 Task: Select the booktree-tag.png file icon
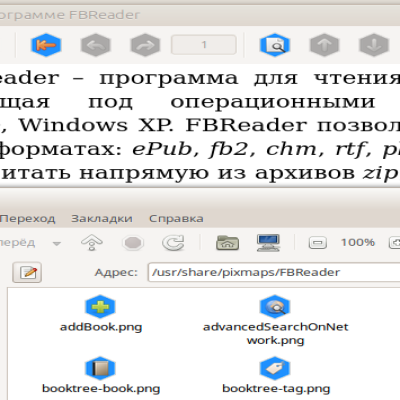point(275,368)
